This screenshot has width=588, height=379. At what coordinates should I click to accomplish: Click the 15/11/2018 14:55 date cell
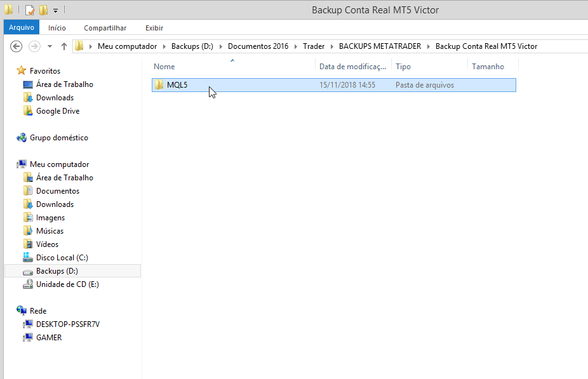tap(347, 85)
